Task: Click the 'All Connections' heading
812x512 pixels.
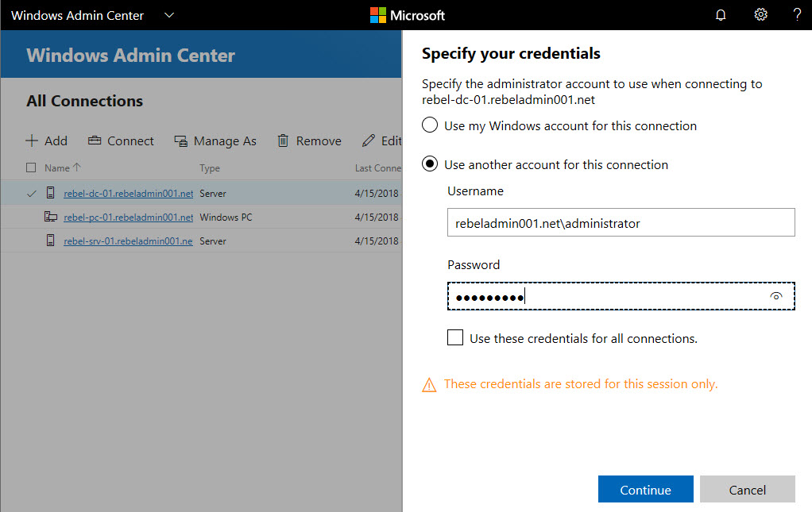Action: click(84, 101)
